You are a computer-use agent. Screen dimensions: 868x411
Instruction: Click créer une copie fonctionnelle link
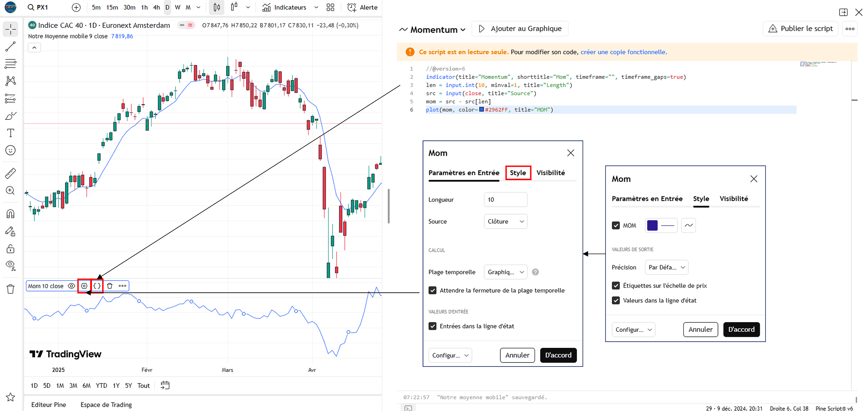623,52
